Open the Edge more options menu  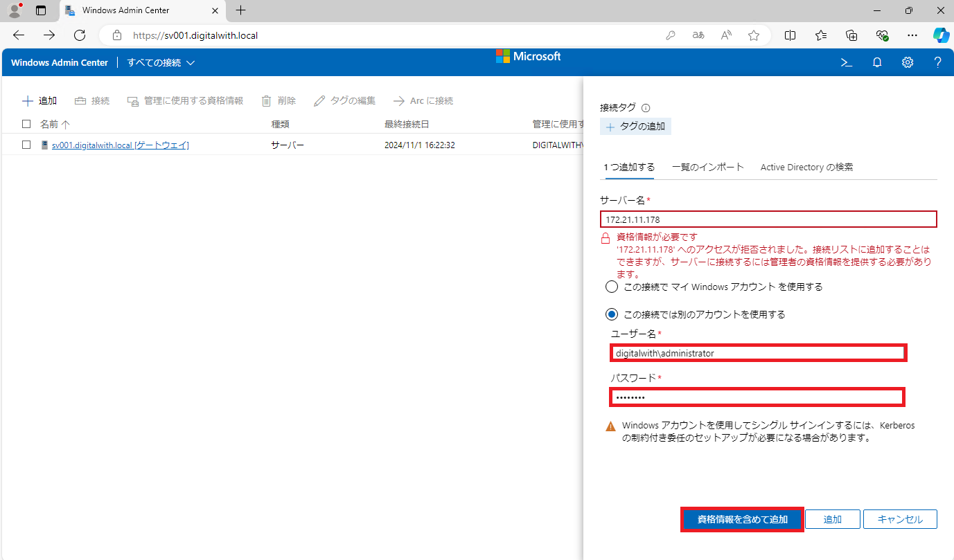[x=912, y=35]
